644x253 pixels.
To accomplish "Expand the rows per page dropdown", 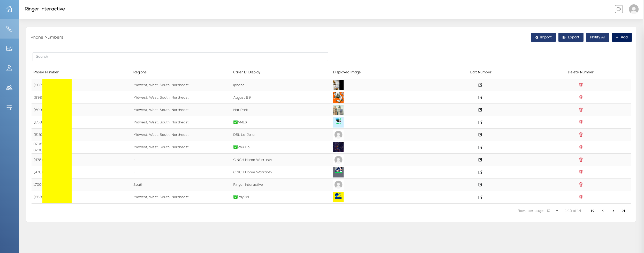I will (x=557, y=211).
